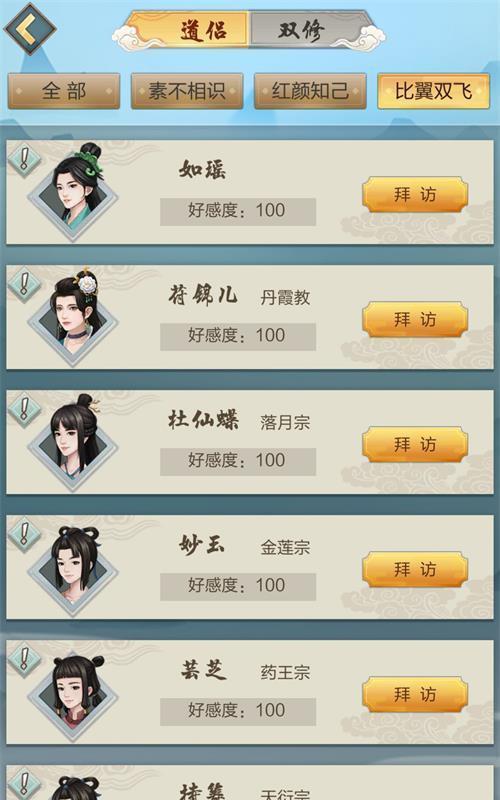Open 如瑶's portrait avatar
500x800 pixels.
(x=73, y=191)
